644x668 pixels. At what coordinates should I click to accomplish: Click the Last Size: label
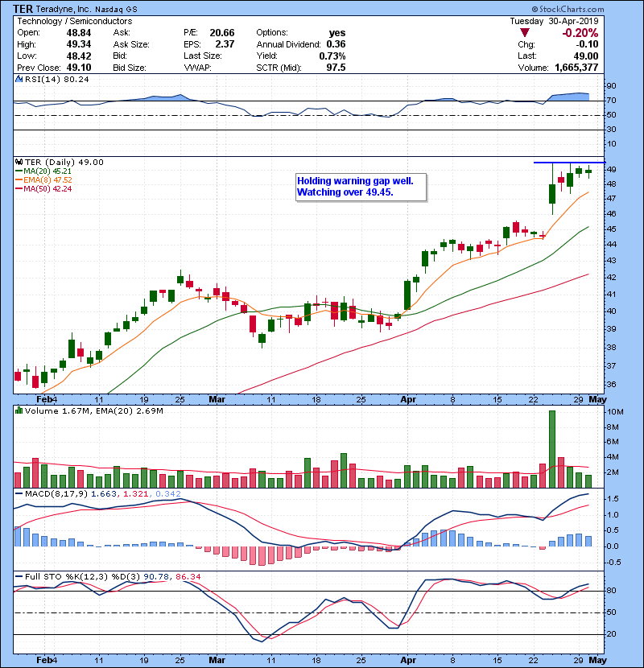click(x=202, y=56)
